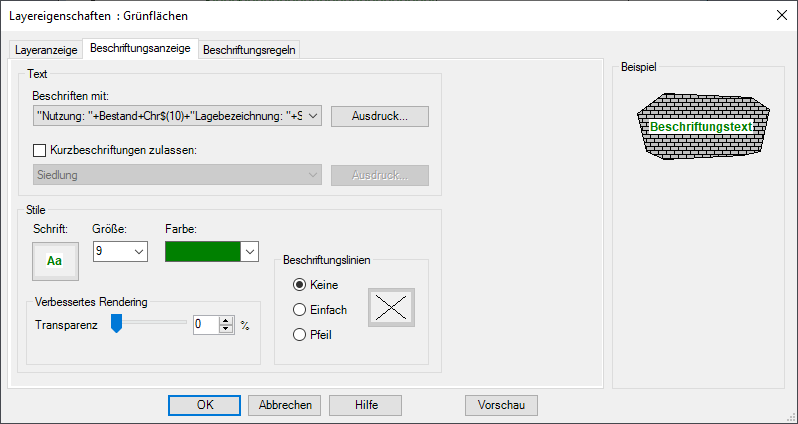Open the Beschriften mit dropdown

pyautogui.click(x=177, y=116)
